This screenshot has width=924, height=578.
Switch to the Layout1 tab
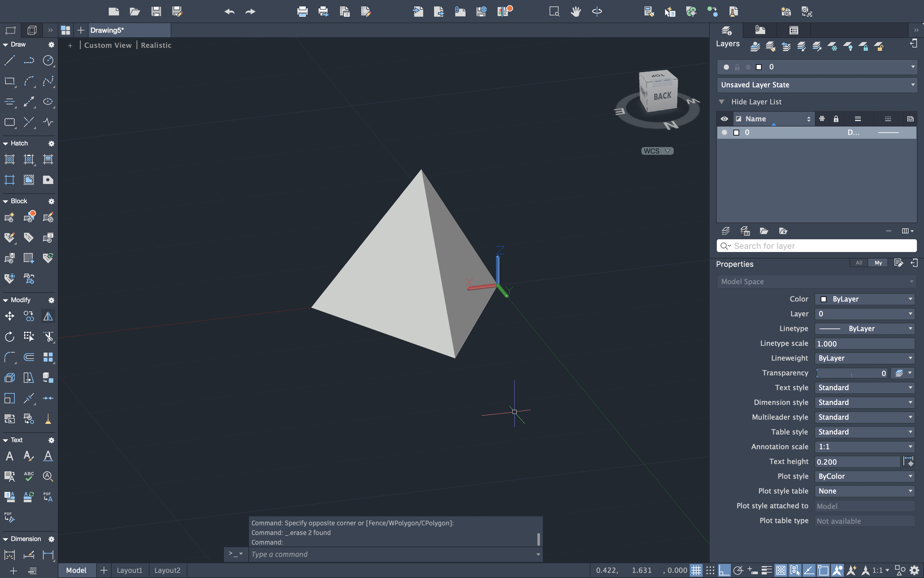coord(129,570)
